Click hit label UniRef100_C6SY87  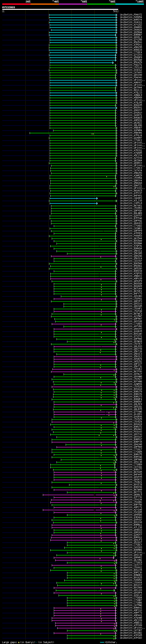131,261
